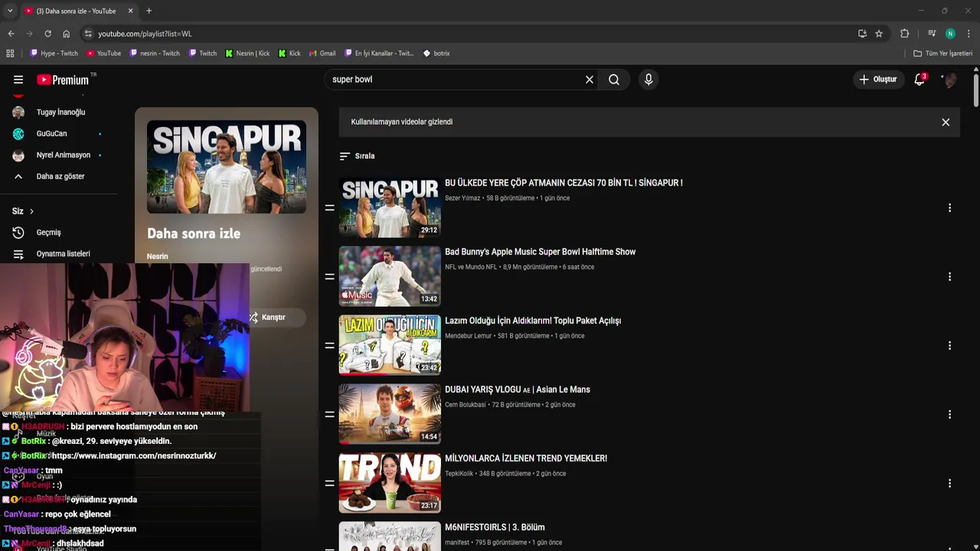This screenshot has height=551, width=980.
Task: Dismiss the 'Kullanılamayan videolar gizlendi' banner
Action: pos(946,122)
